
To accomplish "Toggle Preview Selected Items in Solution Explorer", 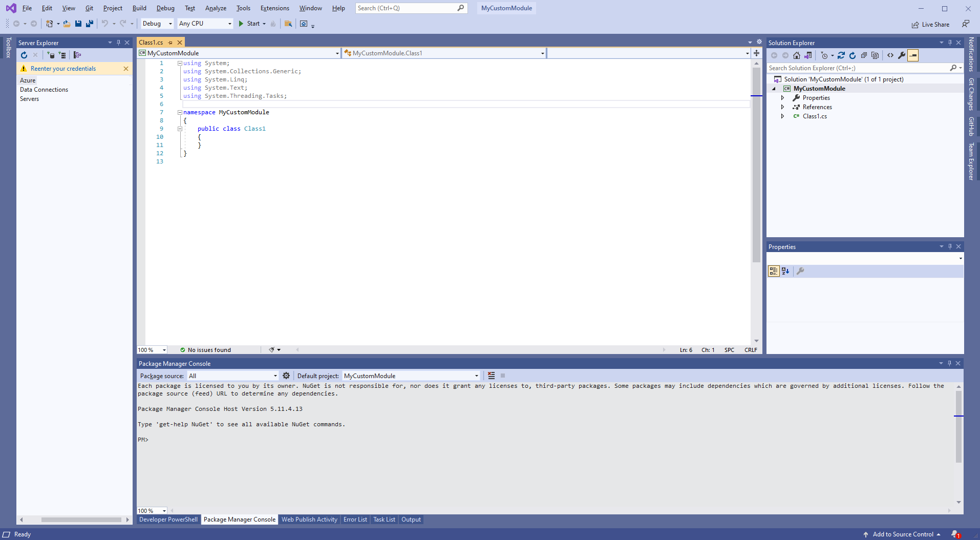I will click(x=913, y=55).
